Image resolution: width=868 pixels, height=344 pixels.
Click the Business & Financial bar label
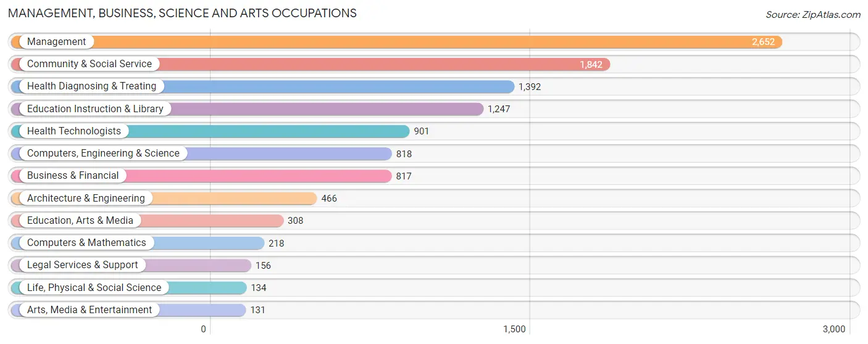point(73,176)
